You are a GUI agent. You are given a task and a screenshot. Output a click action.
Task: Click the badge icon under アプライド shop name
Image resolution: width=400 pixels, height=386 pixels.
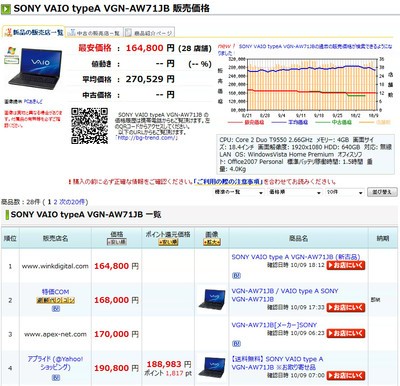click(x=55, y=378)
